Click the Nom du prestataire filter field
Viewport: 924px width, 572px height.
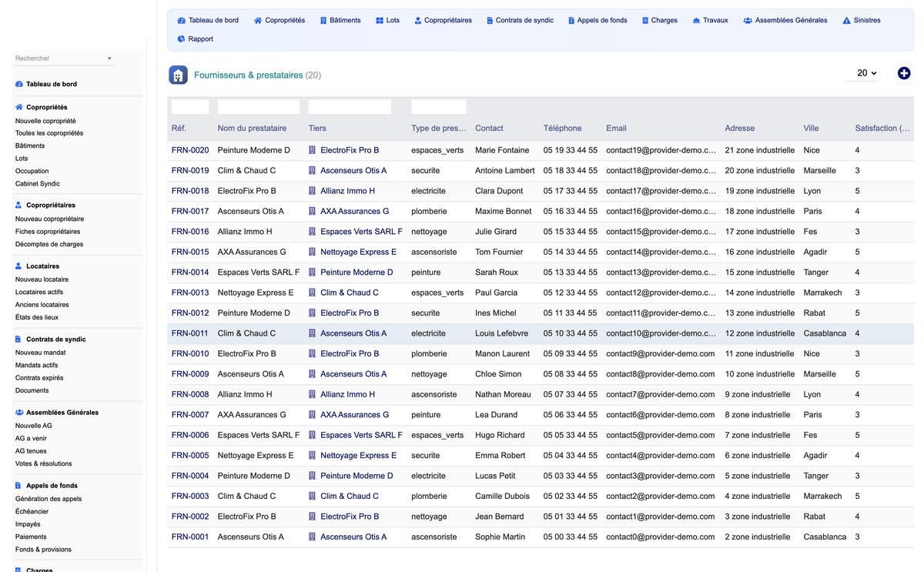click(259, 107)
